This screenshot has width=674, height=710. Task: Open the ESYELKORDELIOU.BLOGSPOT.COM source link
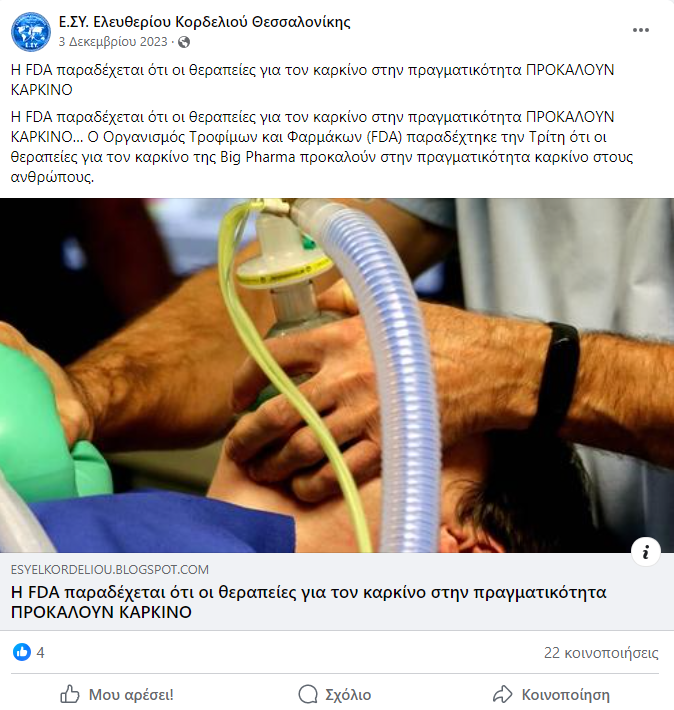click(110, 569)
